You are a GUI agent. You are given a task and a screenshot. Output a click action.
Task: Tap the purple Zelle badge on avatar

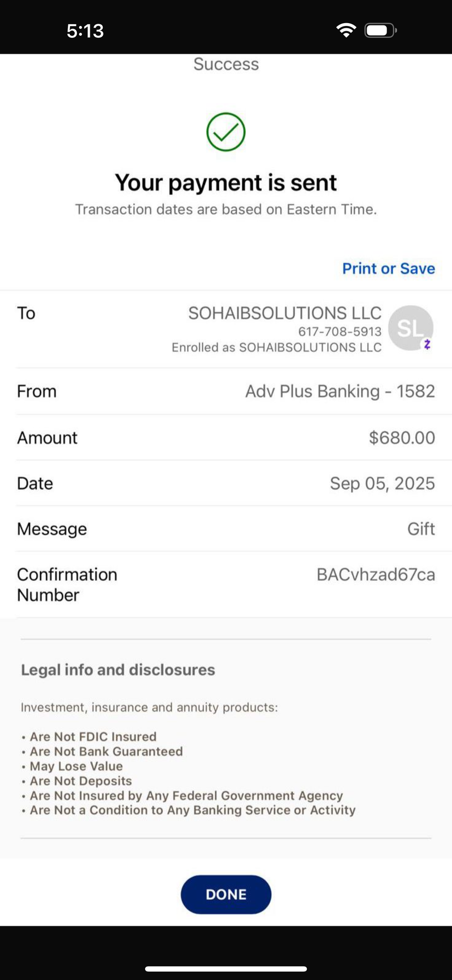427,344
